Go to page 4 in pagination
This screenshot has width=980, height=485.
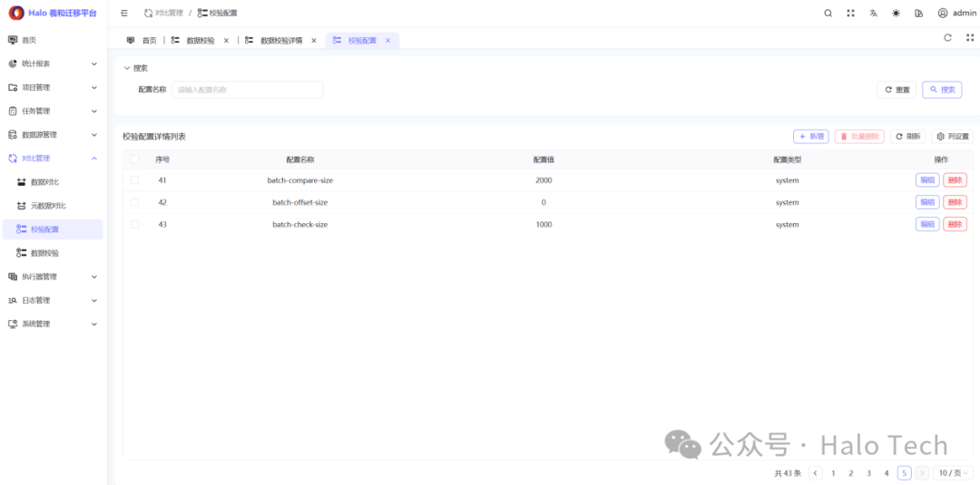887,473
